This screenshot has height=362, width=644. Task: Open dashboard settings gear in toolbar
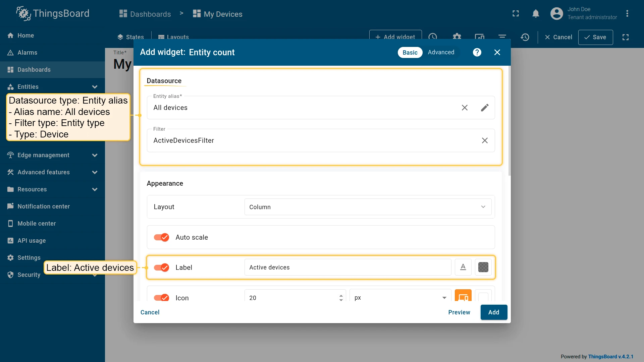(457, 37)
